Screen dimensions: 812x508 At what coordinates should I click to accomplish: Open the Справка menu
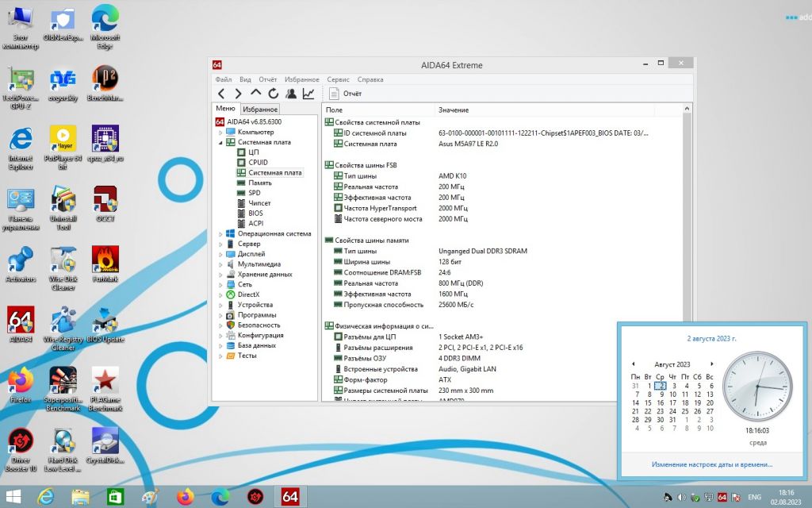(370, 79)
